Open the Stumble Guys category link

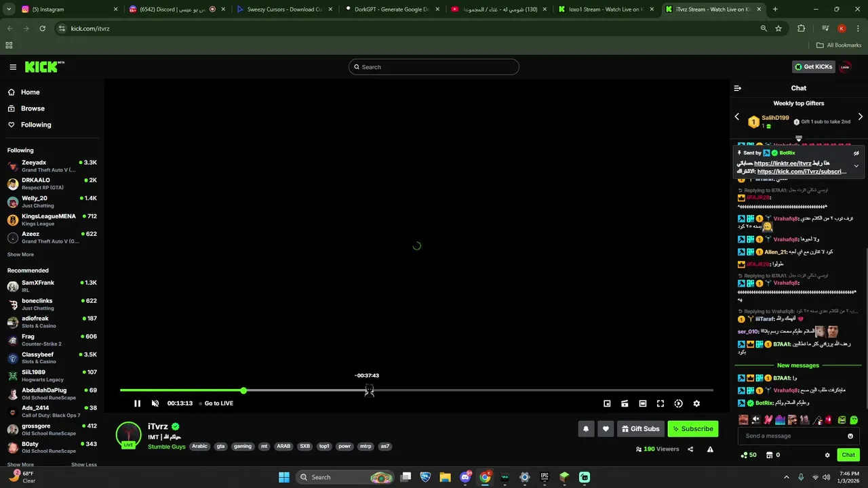167,447
